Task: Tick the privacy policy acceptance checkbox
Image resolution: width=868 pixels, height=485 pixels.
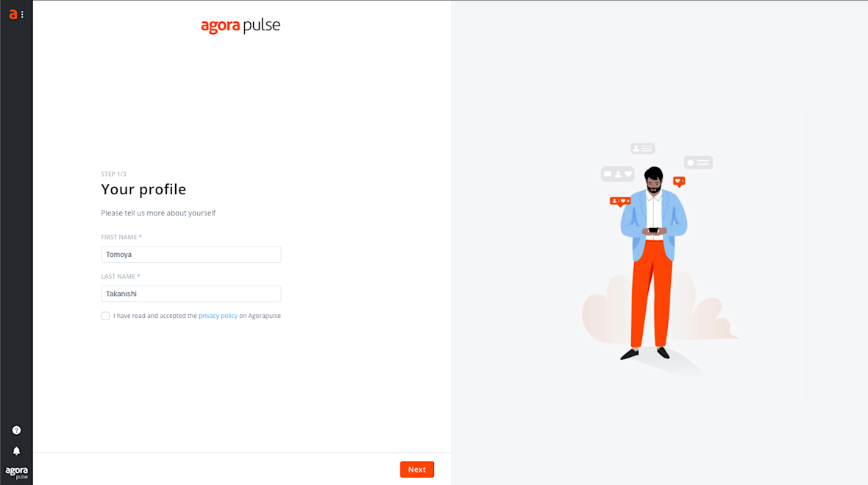Action: (x=105, y=316)
